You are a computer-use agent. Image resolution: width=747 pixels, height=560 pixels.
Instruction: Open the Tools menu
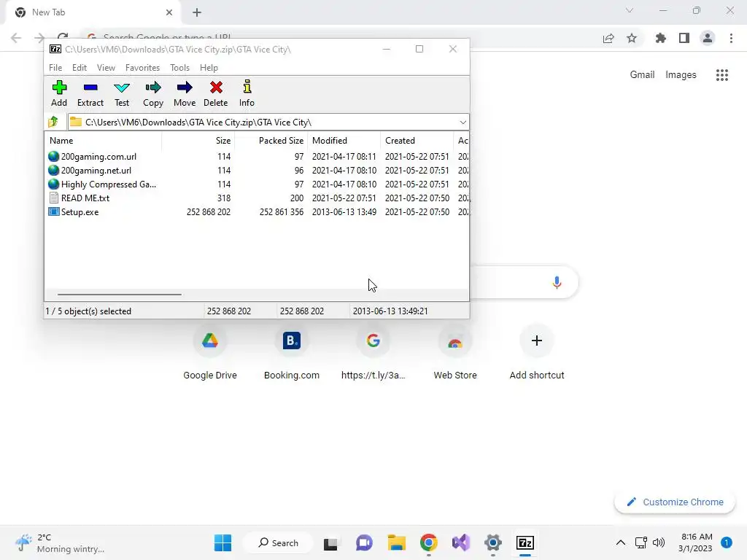coord(179,68)
